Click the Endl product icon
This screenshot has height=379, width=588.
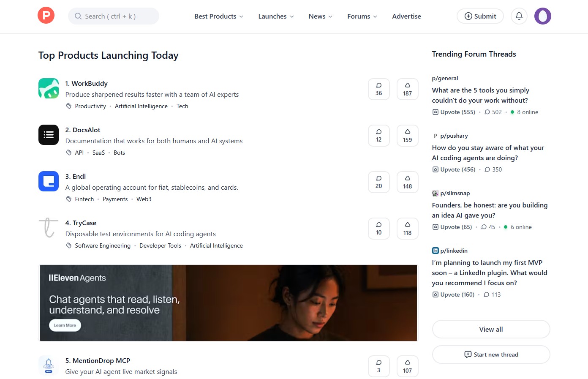[49, 181]
